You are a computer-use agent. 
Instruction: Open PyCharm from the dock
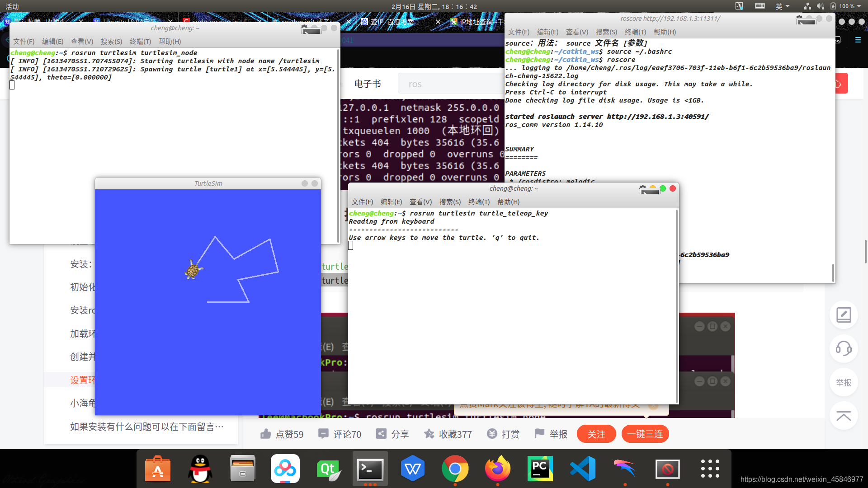coord(540,469)
